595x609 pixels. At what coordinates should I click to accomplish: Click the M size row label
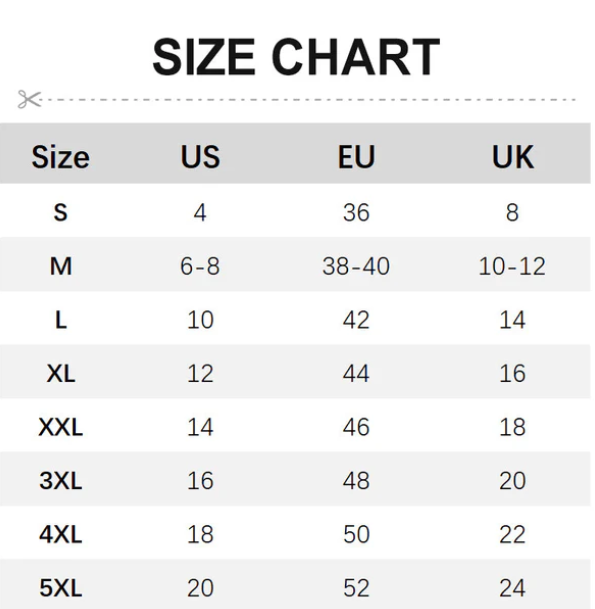click(x=61, y=266)
